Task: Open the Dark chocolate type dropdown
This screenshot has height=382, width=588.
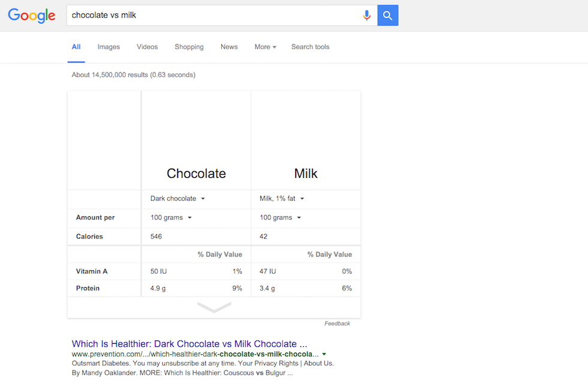Action: [178, 199]
